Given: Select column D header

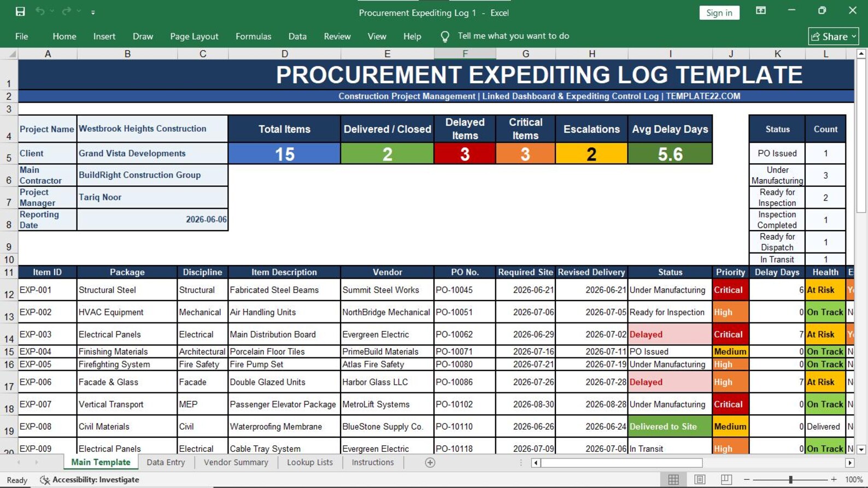Looking at the screenshot, I should [x=284, y=54].
